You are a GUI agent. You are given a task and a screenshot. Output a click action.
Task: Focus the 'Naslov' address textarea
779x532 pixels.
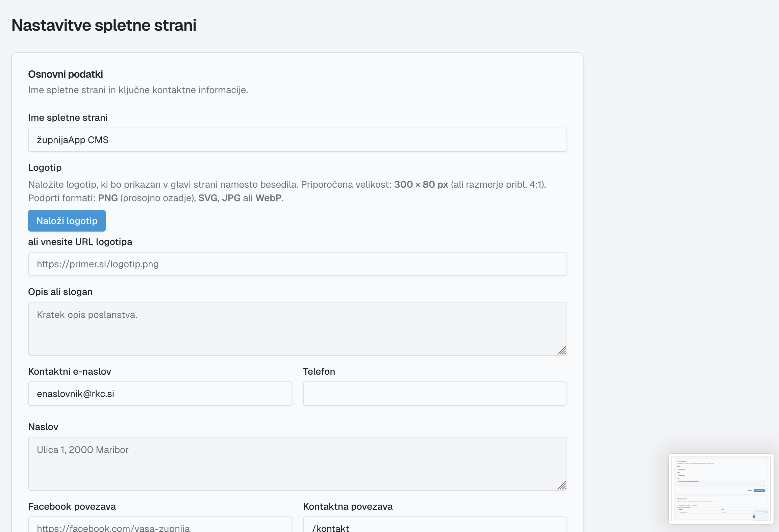[297, 463]
